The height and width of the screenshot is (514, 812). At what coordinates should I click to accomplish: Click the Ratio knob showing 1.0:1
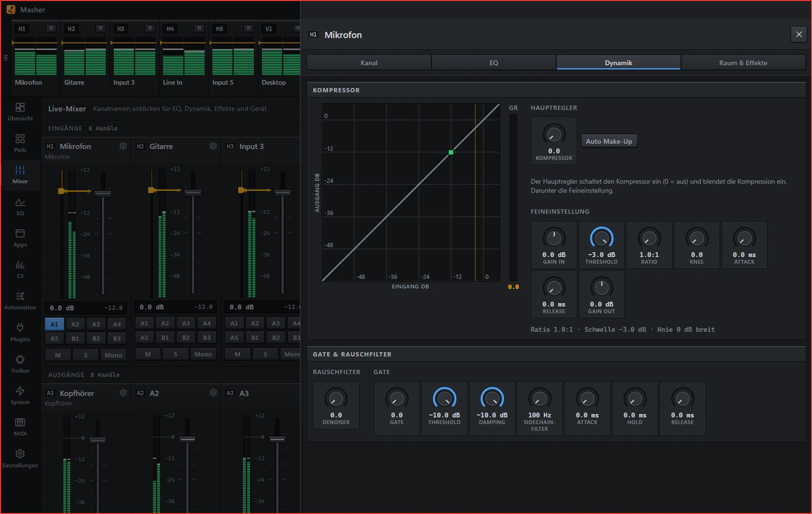(x=649, y=238)
